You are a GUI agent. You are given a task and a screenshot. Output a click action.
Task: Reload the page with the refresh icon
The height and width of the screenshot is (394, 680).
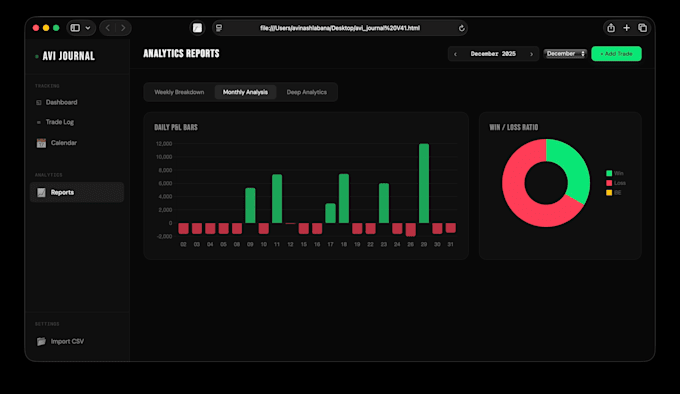coord(461,28)
